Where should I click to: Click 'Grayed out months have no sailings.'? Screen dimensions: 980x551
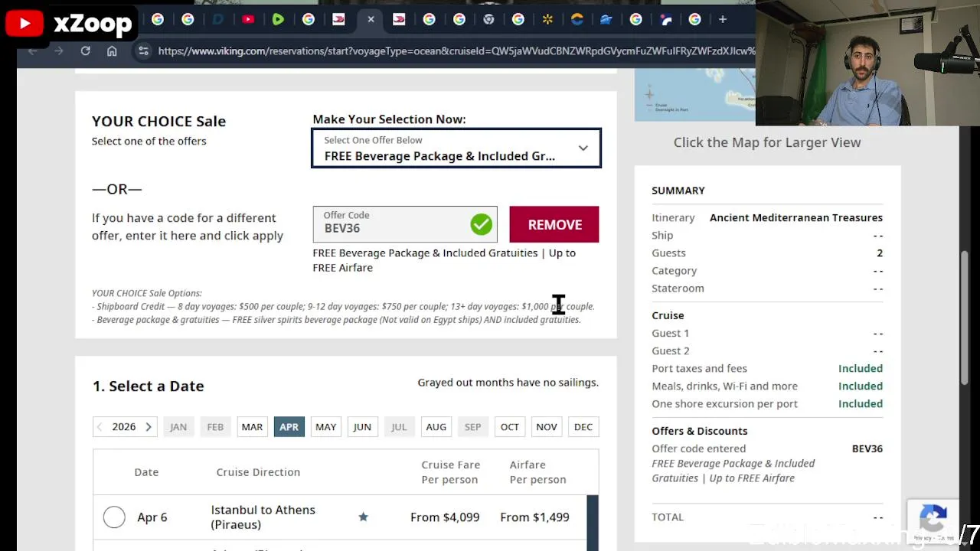(x=508, y=383)
